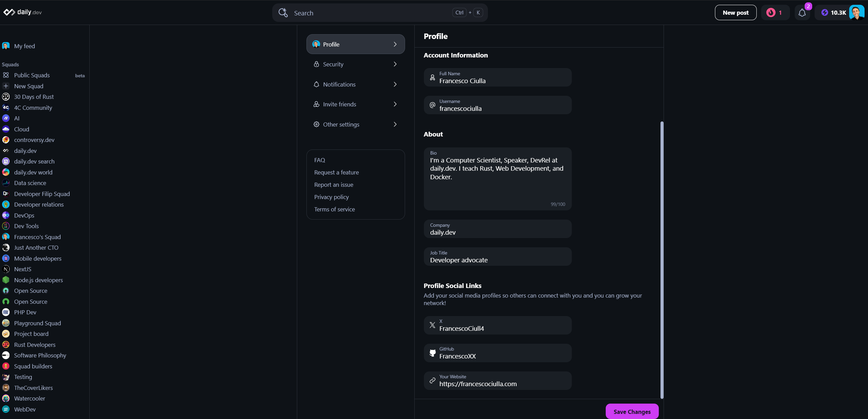Open daily.dev world squad
The height and width of the screenshot is (419, 868).
coord(33,172)
